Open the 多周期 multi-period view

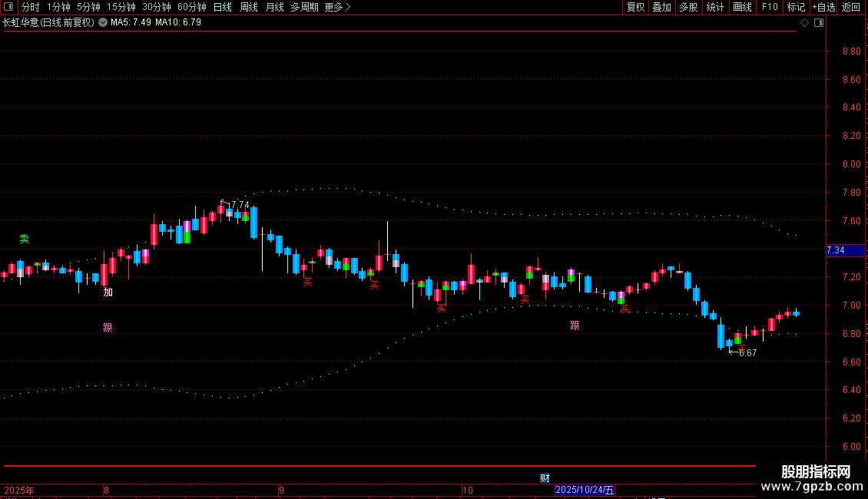tap(304, 7)
